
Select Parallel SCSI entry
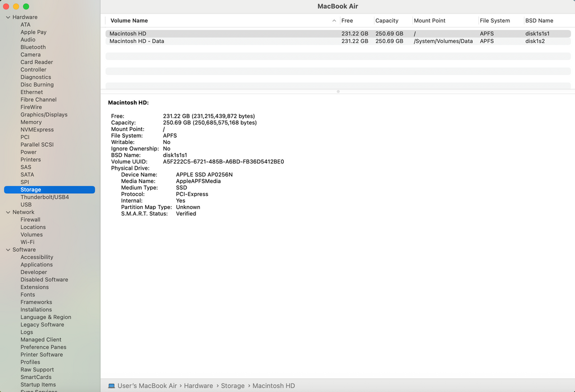pos(37,145)
